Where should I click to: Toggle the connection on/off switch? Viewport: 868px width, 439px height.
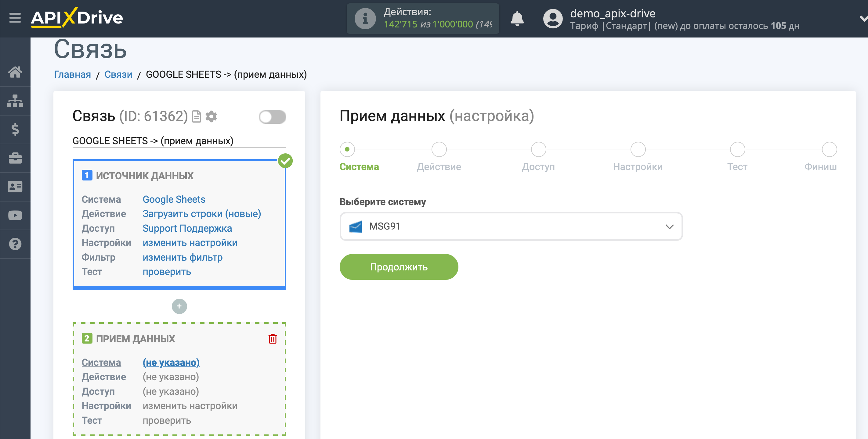click(x=272, y=117)
